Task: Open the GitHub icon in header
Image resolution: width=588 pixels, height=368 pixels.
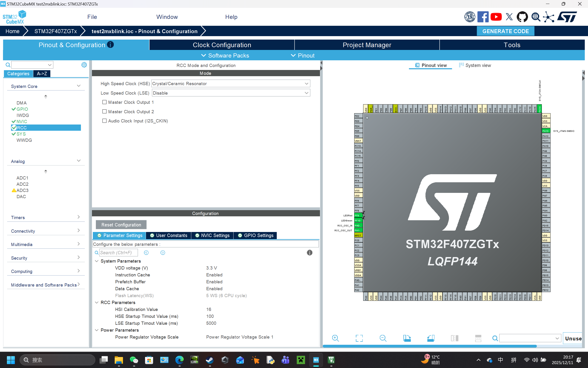Action: tap(522, 17)
